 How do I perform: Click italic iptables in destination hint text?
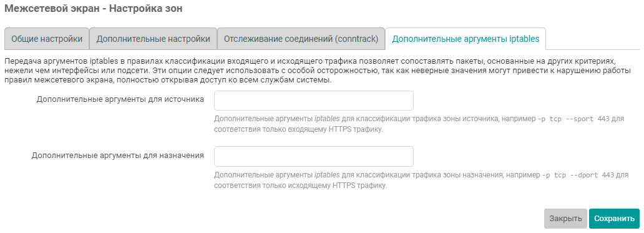pyautogui.click(x=327, y=175)
